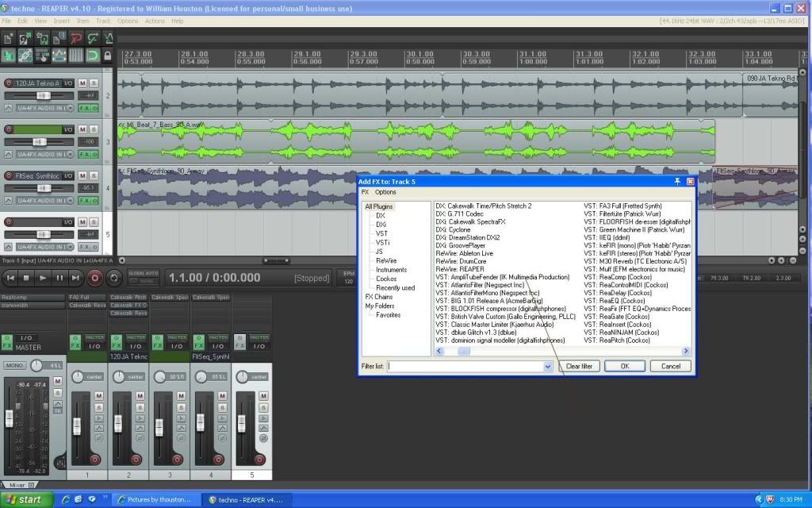Viewport: 812px width, 508px height.
Task: Toggle MONO on the master channel
Action: click(15, 366)
